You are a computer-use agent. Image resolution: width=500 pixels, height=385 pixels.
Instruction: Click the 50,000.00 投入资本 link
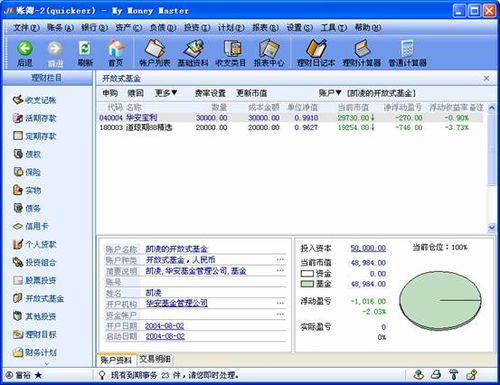(368, 248)
